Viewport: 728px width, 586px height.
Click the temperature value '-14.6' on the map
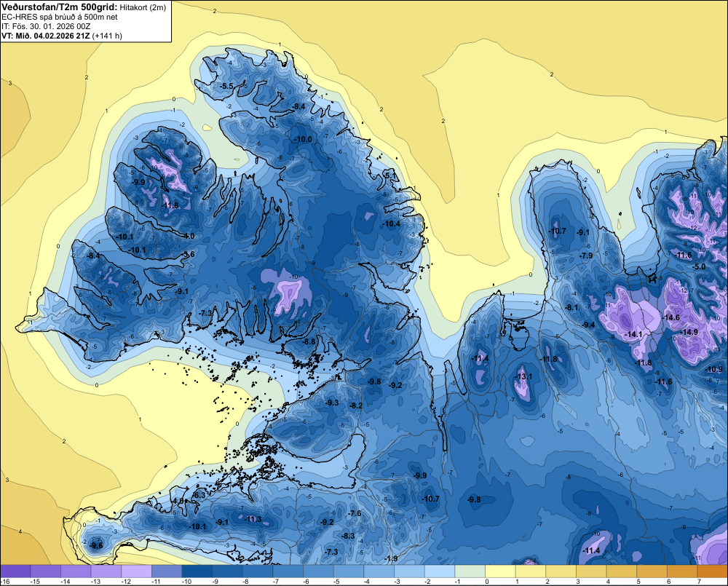pyautogui.click(x=671, y=317)
